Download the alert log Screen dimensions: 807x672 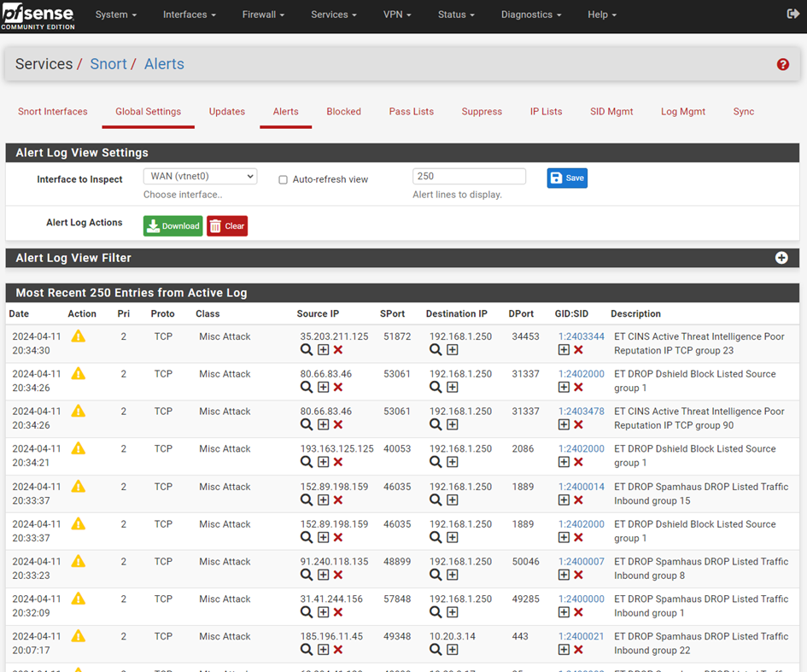pos(173,226)
